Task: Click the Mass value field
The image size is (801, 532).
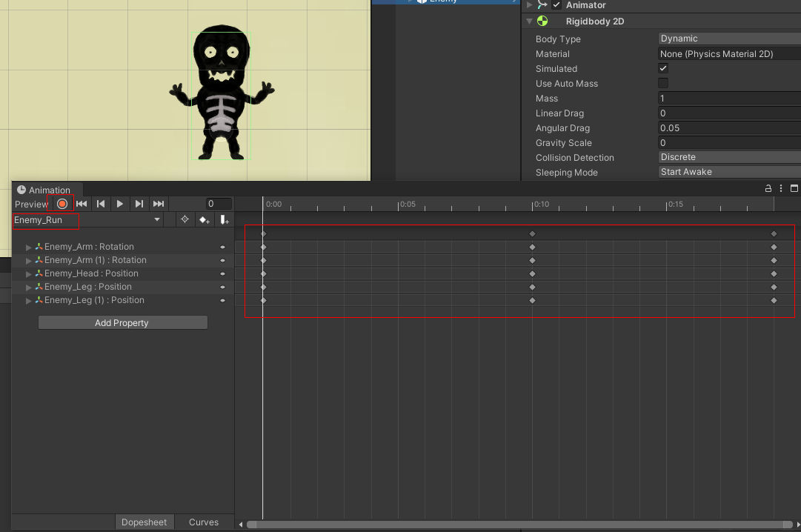Action: pos(729,98)
